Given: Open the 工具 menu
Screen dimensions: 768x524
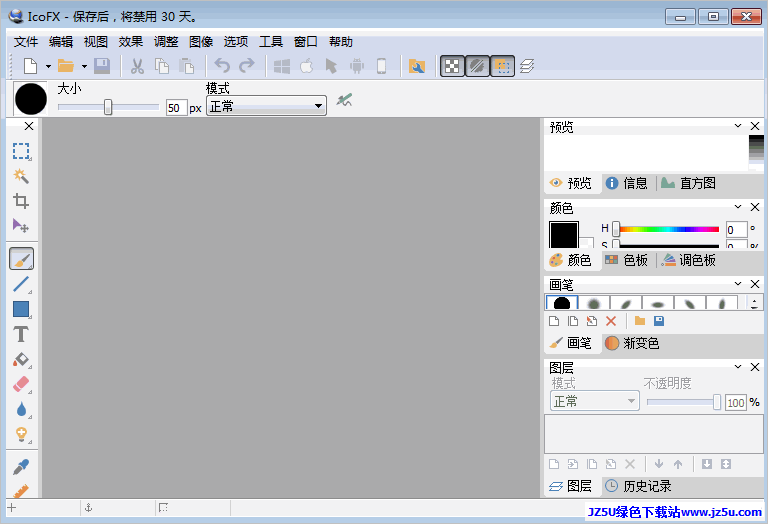Looking at the screenshot, I should click(271, 42).
